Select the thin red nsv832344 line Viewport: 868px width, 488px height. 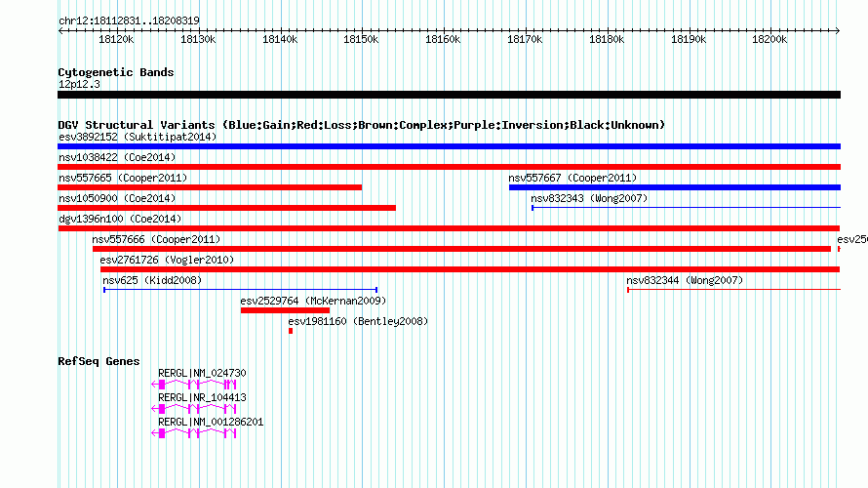(x=734, y=290)
